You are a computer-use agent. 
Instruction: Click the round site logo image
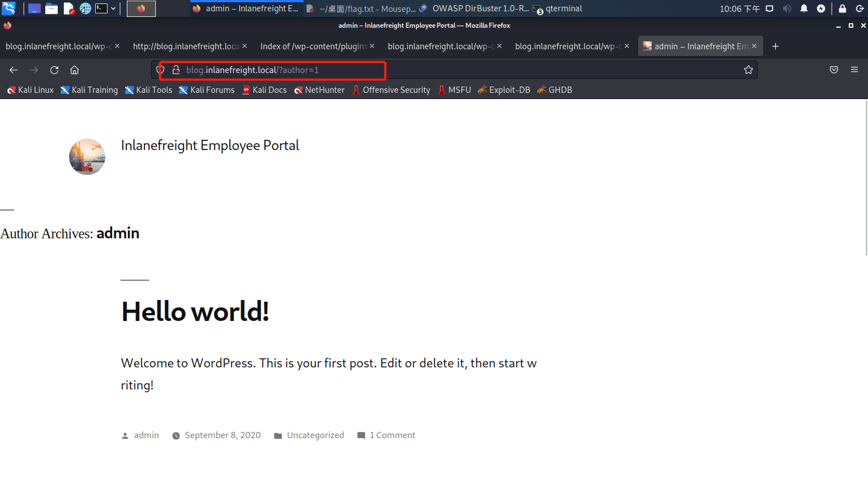point(87,157)
